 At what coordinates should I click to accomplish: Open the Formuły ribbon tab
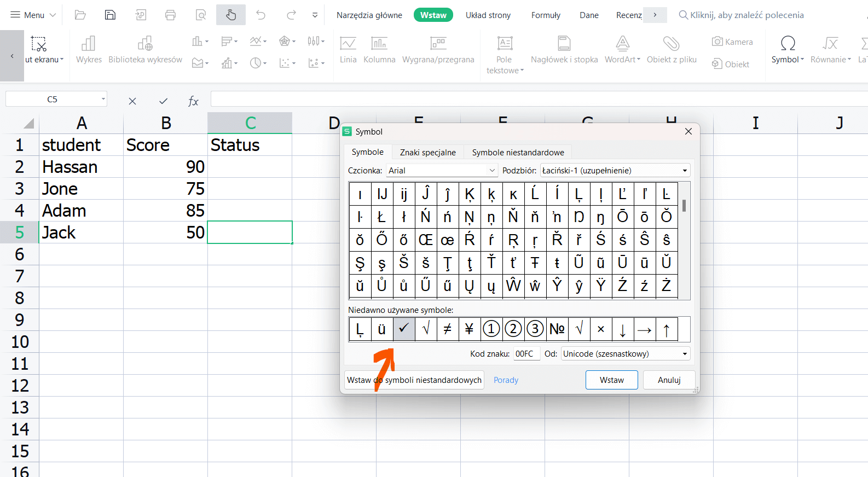coord(545,15)
